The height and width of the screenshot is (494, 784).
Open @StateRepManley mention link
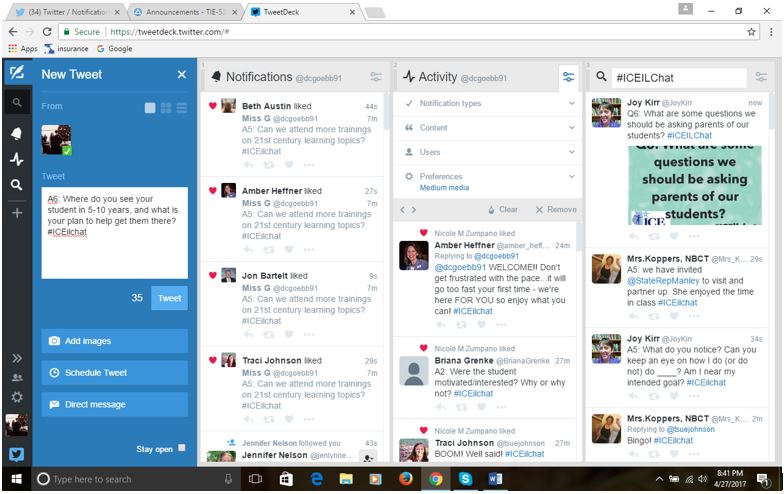click(x=662, y=281)
